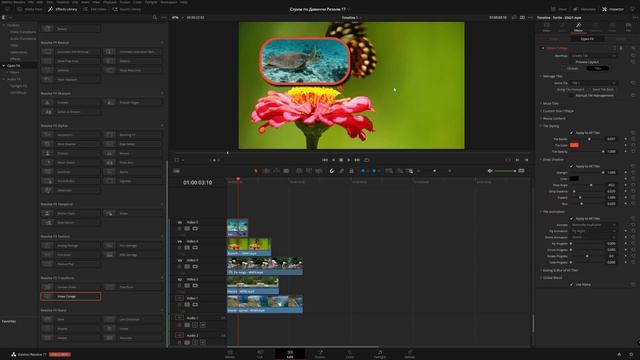640x360 pixels.
Task: Open the Video tab in Inspector
Action: tap(546, 27)
